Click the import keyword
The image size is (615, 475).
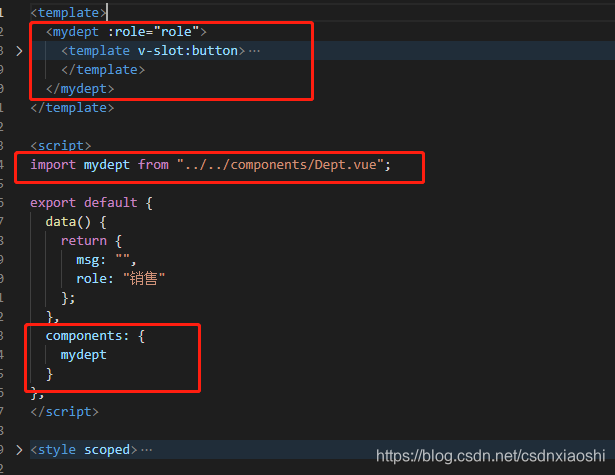coord(53,165)
